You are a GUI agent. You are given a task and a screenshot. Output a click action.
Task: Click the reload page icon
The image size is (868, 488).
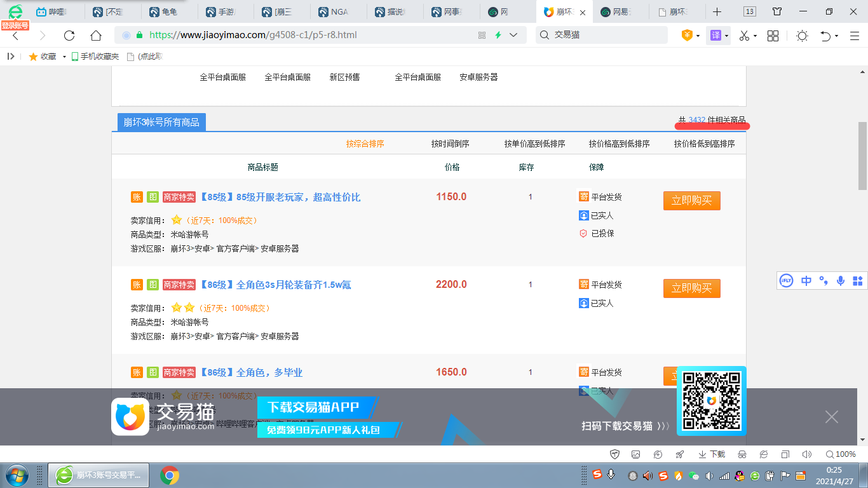(69, 36)
